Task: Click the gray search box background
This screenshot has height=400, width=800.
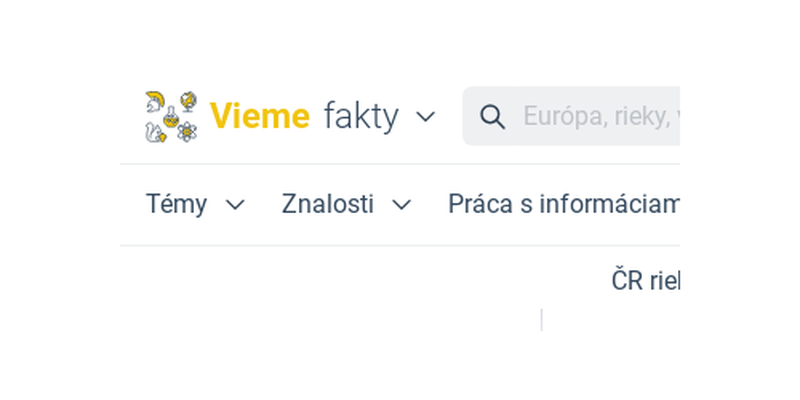Action: pos(571,116)
